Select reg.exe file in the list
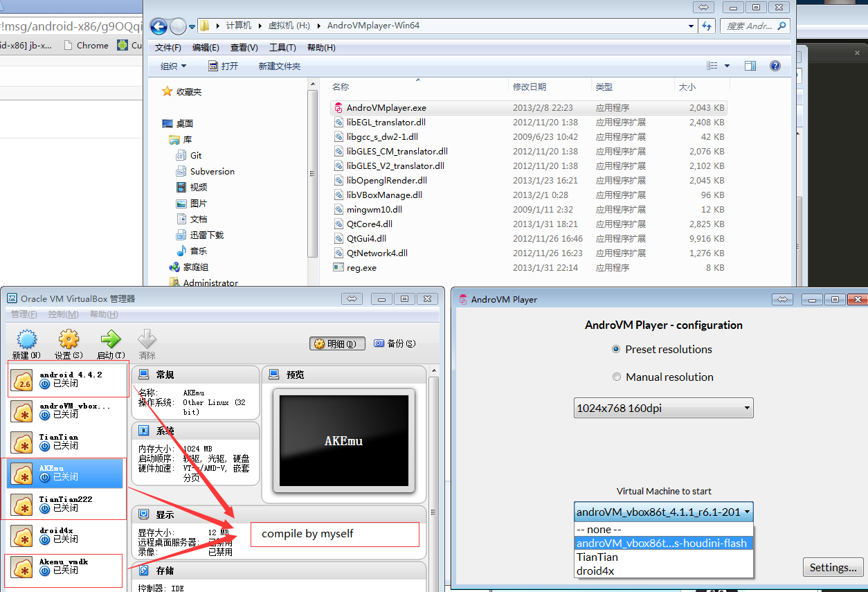The width and height of the screenshot is (868, 592). 530,267
